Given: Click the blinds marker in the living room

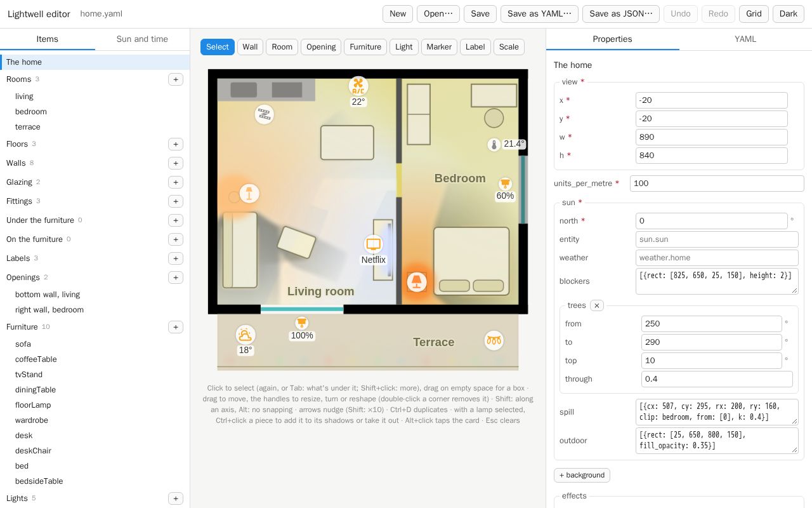Looking at the screenshot, I should pos(265,114).
